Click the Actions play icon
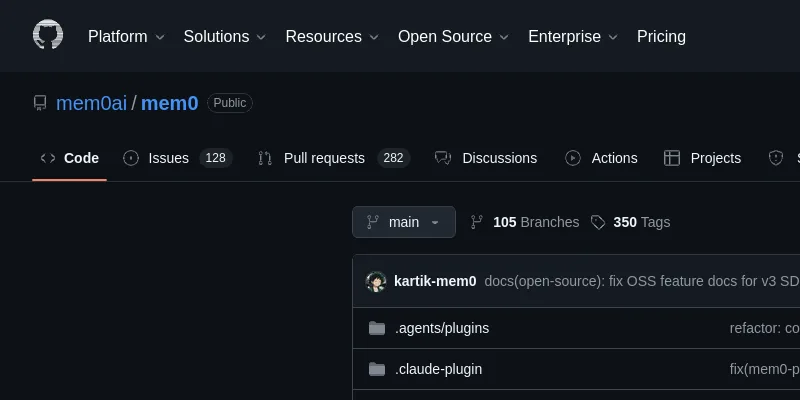This screenshot has height=400, width=800. [x=573, y=158]
